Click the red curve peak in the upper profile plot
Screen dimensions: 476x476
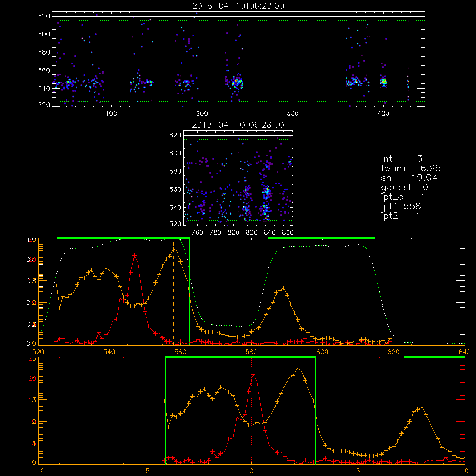tap(135, 256)
